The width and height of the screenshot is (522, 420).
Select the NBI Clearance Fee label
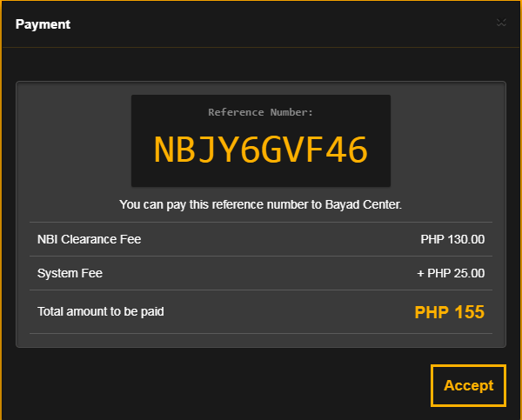point(89,239)
